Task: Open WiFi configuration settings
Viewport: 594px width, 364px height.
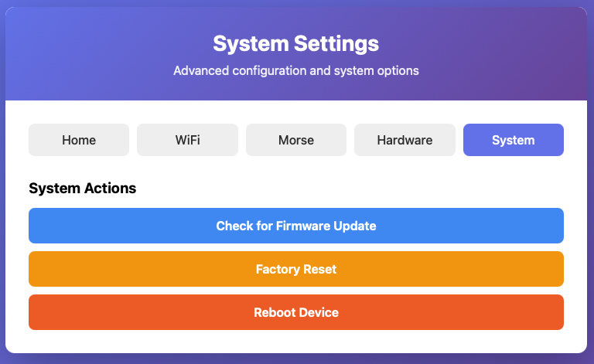Action: point(187,140)
